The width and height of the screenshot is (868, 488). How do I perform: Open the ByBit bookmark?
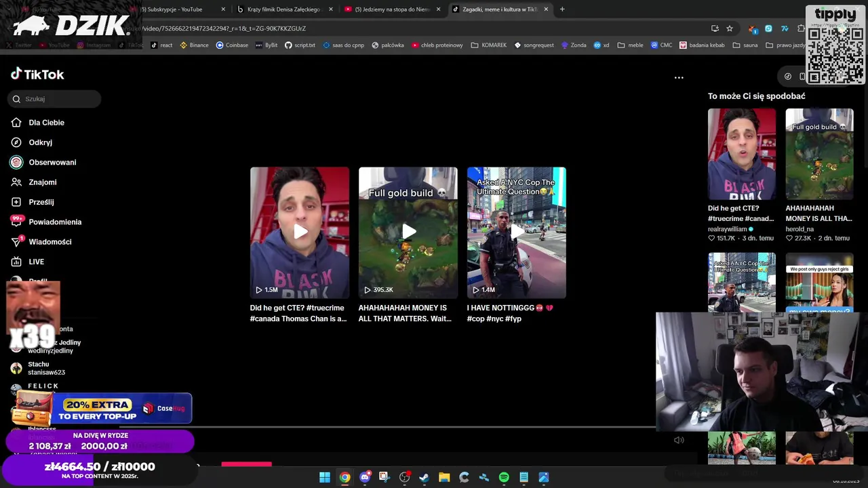pyautogui.click(x=267, y=45)
